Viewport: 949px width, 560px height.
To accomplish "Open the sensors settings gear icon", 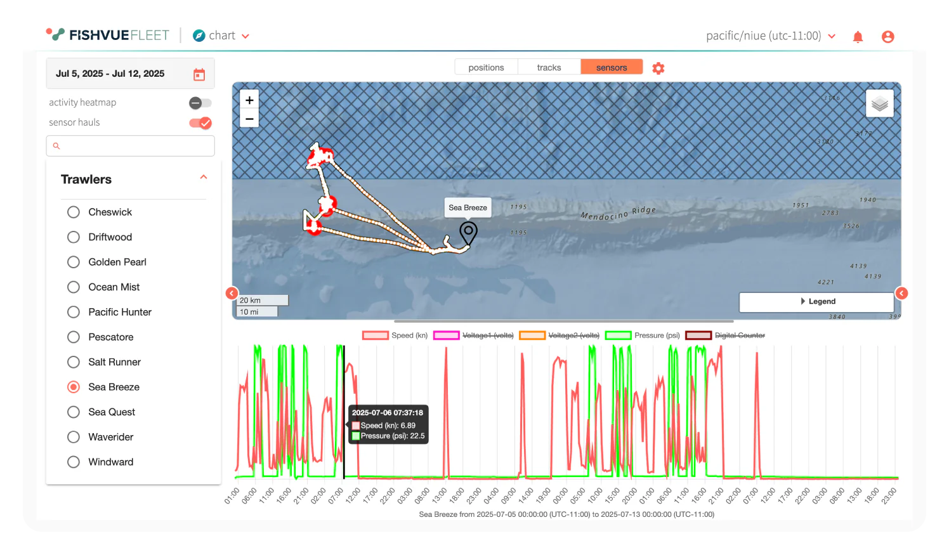I will pos(658,68).
